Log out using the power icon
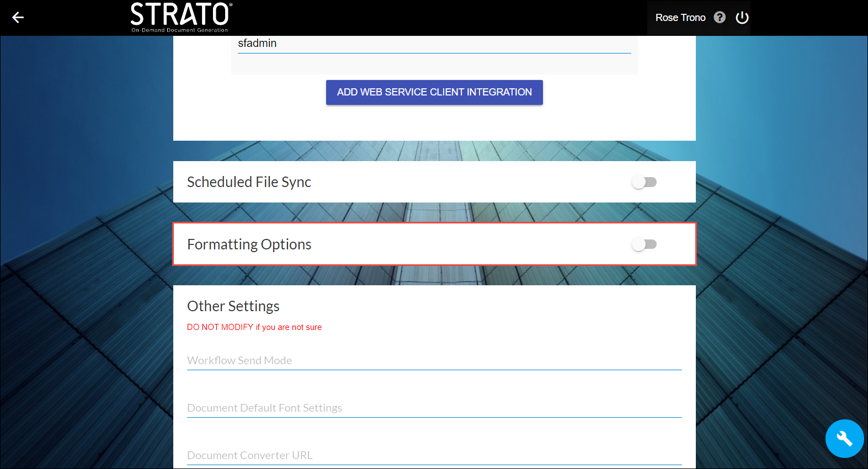868x469 pixels. (742, 18)
